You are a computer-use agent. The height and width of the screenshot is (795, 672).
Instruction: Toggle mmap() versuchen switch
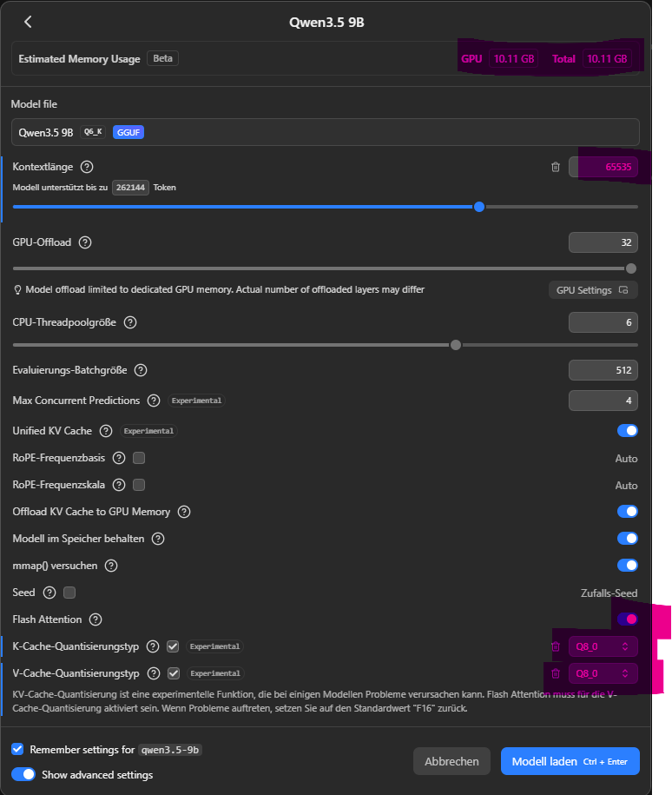pyautogui.click(x=628, y=565)
